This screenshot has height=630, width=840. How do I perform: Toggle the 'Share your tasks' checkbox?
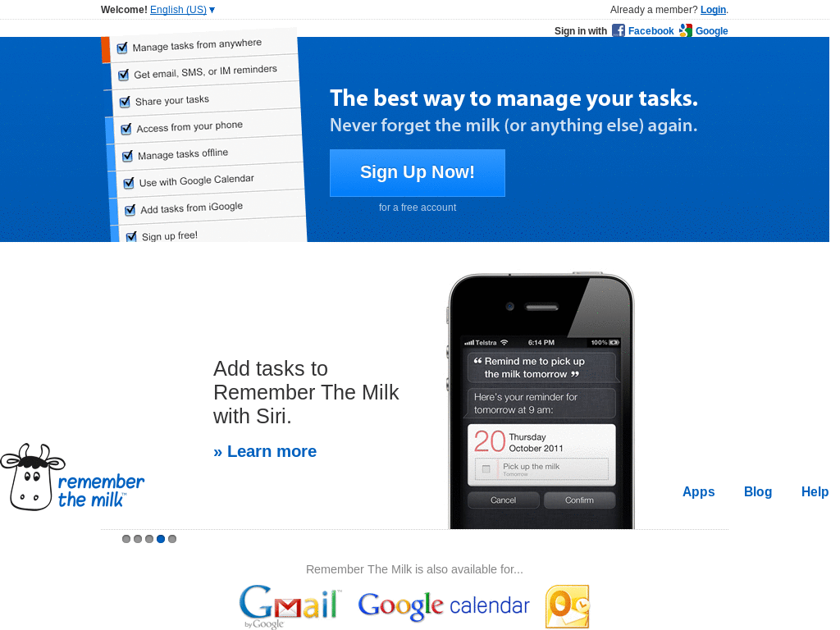point(125,102)
